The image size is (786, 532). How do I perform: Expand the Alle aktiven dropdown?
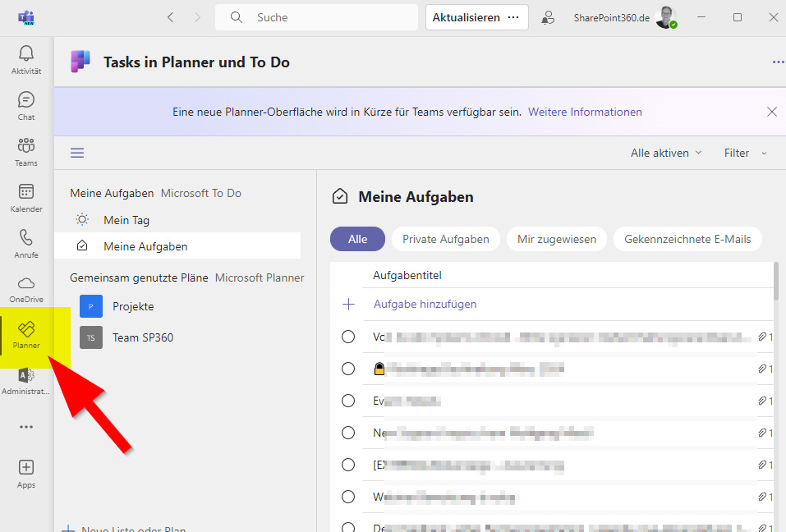(666, 153)
